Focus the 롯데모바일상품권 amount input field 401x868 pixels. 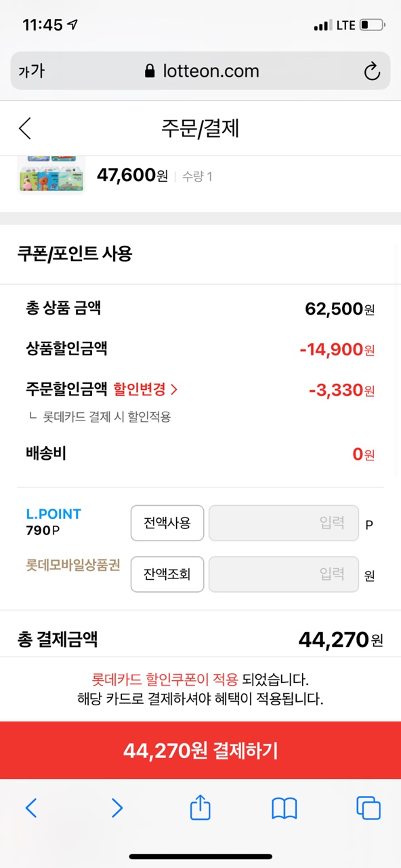coord(284,574)
